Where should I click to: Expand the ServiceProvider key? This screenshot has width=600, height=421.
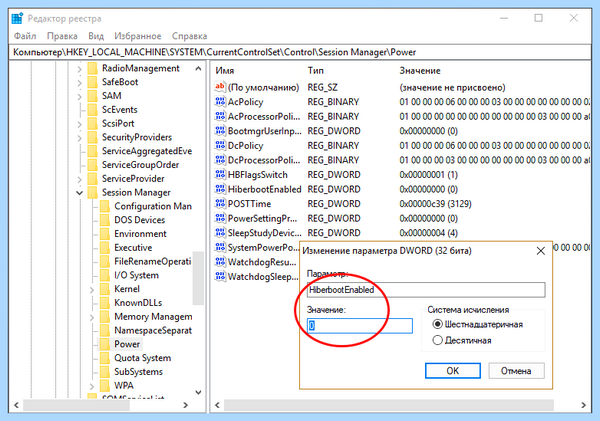tap(79, 179)
